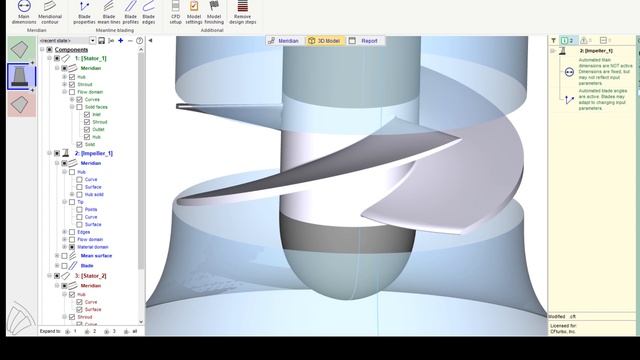Click main dimensions warning icon
This screenshot has width=640, height=360.
coord(569,72)
